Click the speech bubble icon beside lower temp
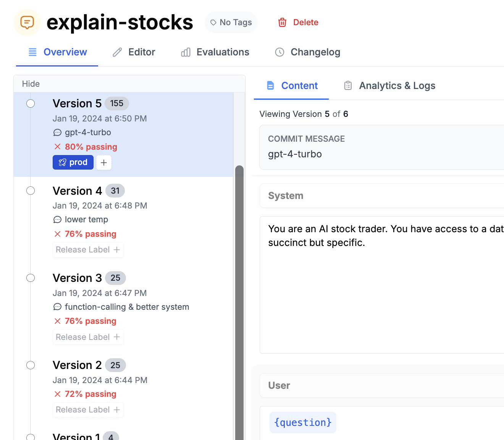The width and height of the screenshot is (504, 440). [57, 220]
